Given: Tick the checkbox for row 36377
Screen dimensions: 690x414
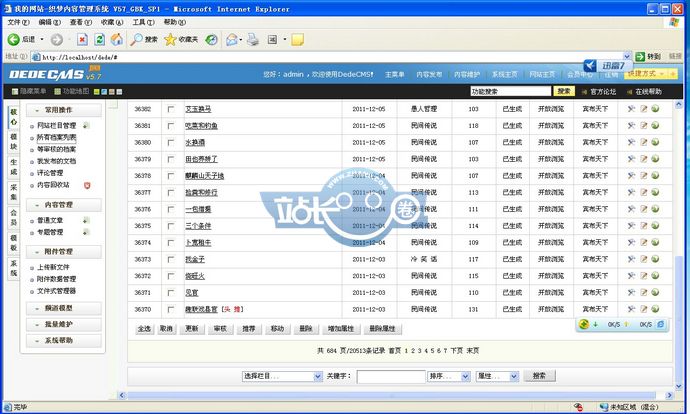Looking at the screenshot, I should tap(171, 193).
